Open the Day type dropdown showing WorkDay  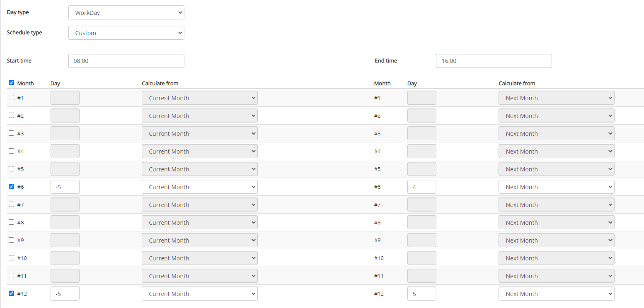[126, 12]
